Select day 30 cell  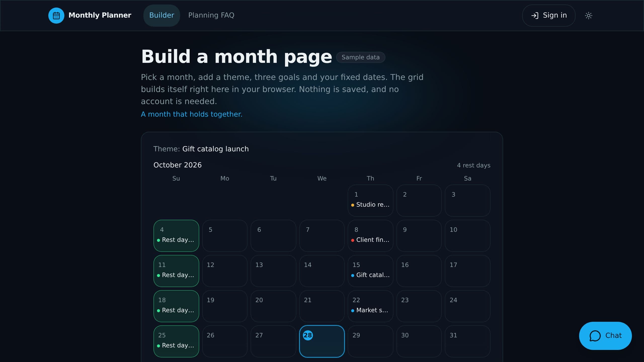(419, 341)
